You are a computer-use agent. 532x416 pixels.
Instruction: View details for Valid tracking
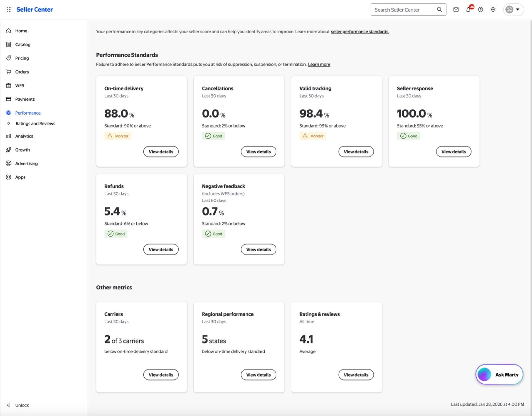pyautogui.click(x=356, y=152)
